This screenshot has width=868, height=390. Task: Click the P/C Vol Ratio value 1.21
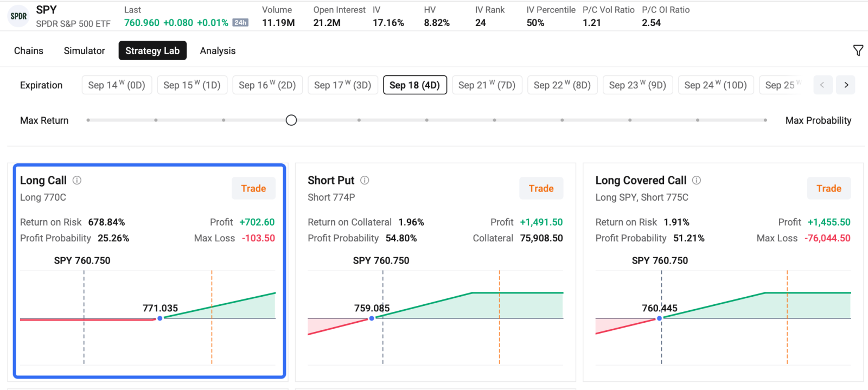[592, 23]
